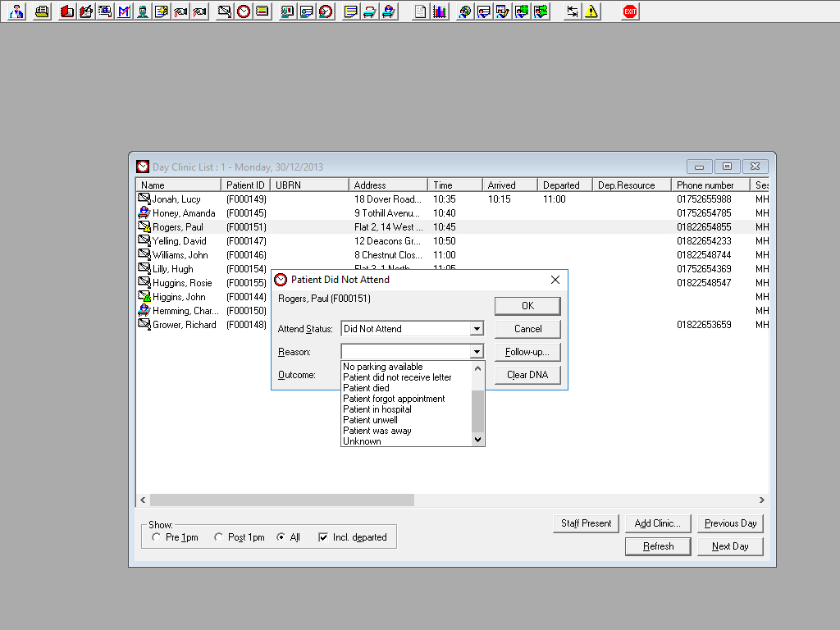This screenshot has width=840, height=630.
Task: Click the yellow warning triangle icon
Action: [x=591, y=11]
